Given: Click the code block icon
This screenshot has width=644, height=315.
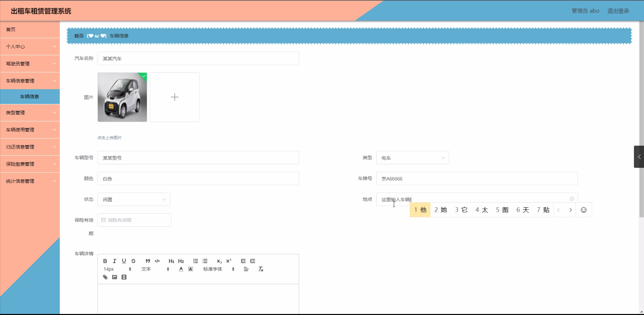Looking at the screenshot, I should pos(157,261).
